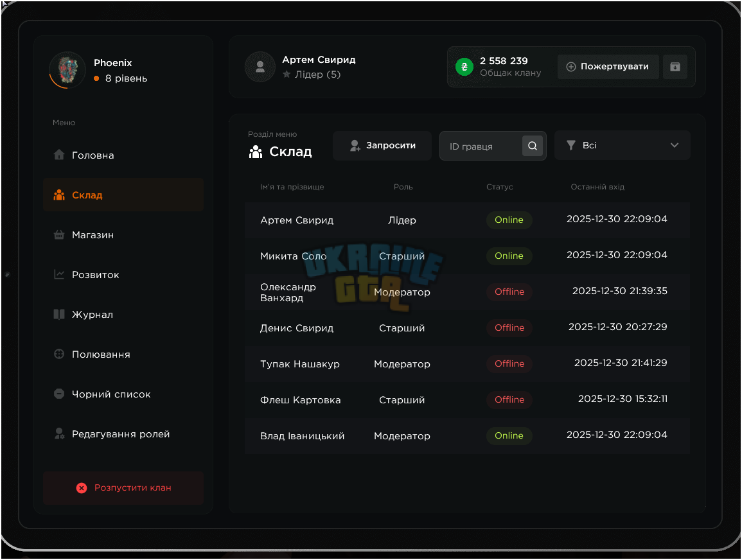
Task: Click Старший role of Флеш Картовка
Action: [402, 400]
